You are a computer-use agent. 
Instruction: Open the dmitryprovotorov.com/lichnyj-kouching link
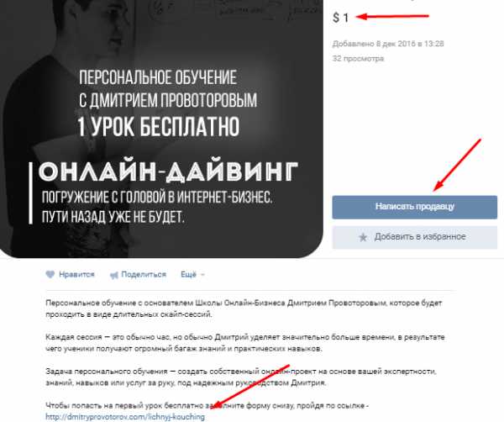(x=125, y=417)
